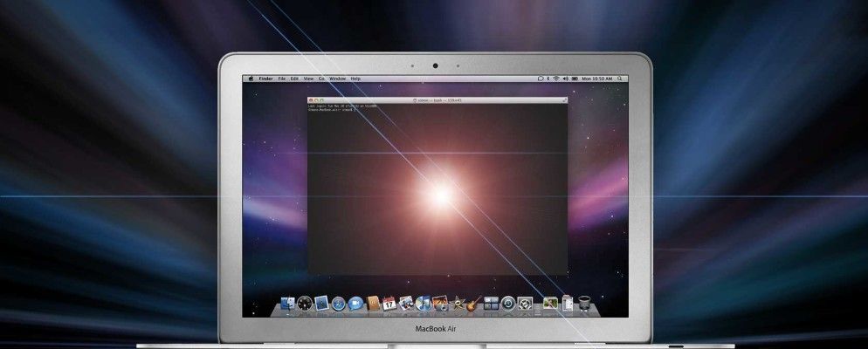
Task: Open the Trash in the Dock
Action: pyautogui.click(x=584, y=303)
